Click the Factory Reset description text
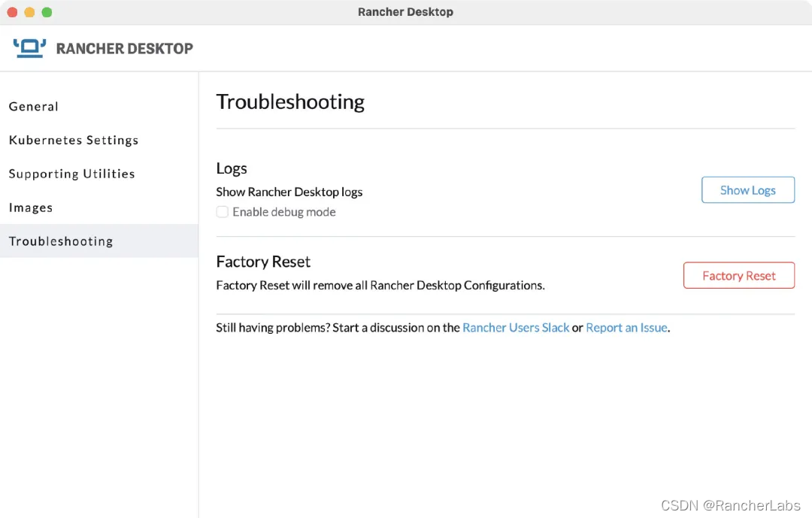 (x=380, y=286)
